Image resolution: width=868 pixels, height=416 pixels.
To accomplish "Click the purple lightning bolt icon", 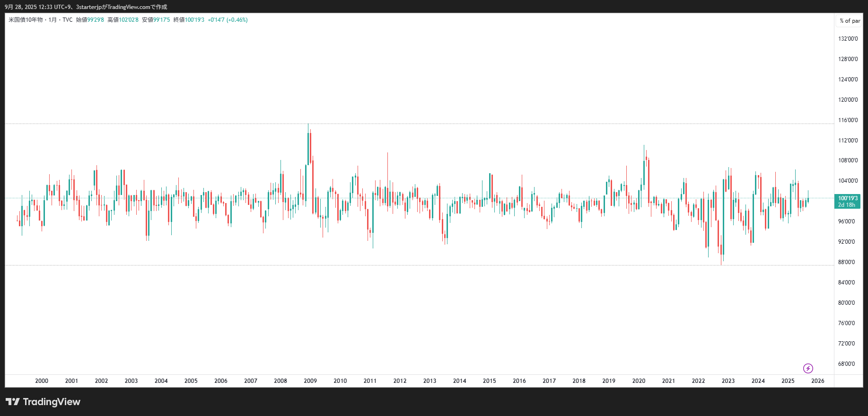I will click(x=808, y=368).
